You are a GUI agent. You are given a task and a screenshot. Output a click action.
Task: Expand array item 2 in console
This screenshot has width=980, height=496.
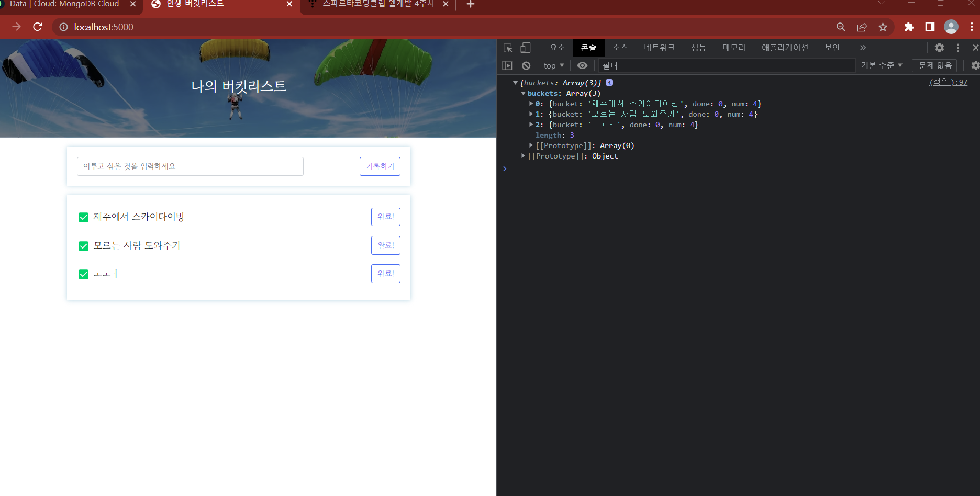pyautogui.click(x=531, y=125)
